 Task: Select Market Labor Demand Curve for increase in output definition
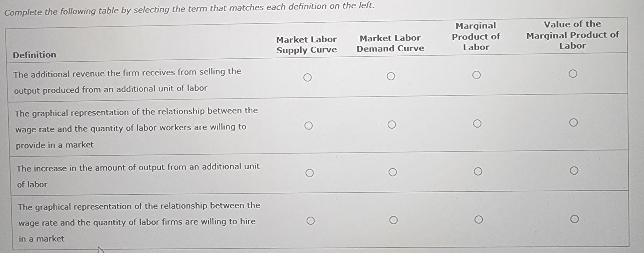pyautogui.click(x=393, y=172)
